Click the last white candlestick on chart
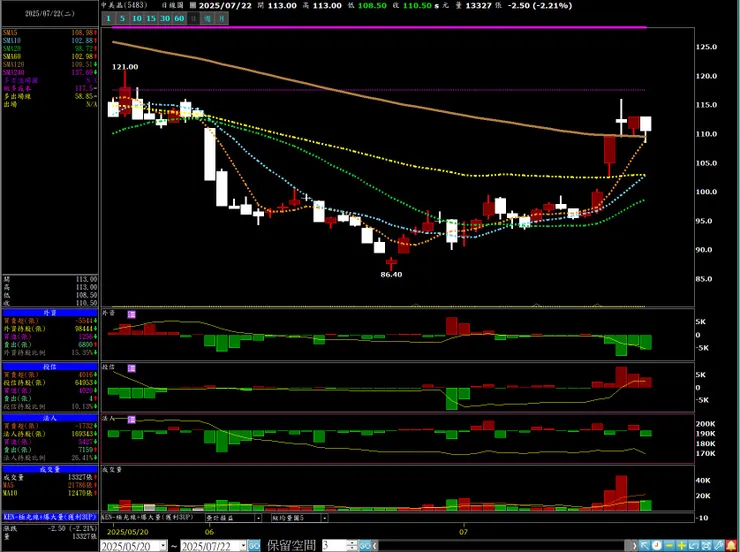Screen dimensions: 740x552 coord(646,124)
